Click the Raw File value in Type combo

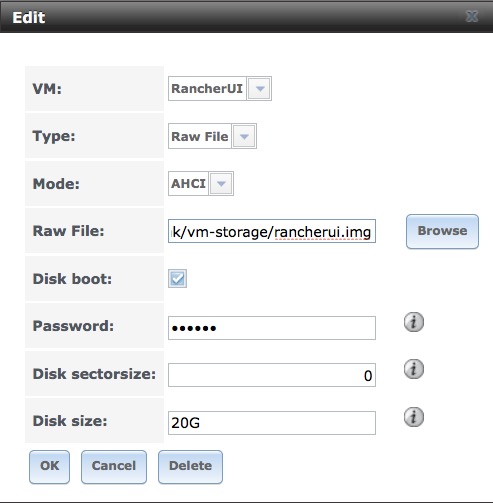click(x=199, y=136)
